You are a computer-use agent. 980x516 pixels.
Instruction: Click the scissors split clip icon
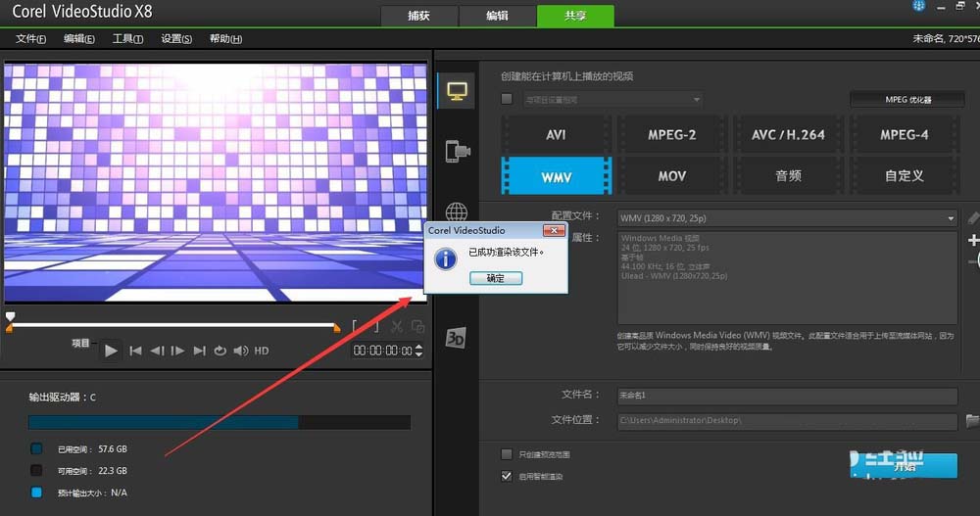coord(397,326)
